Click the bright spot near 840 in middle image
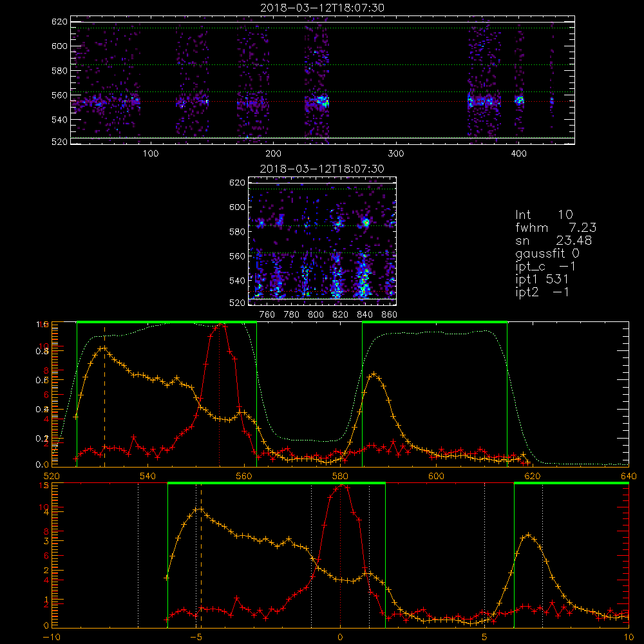The width and height of the screenshot is (644, 644). 365,223
